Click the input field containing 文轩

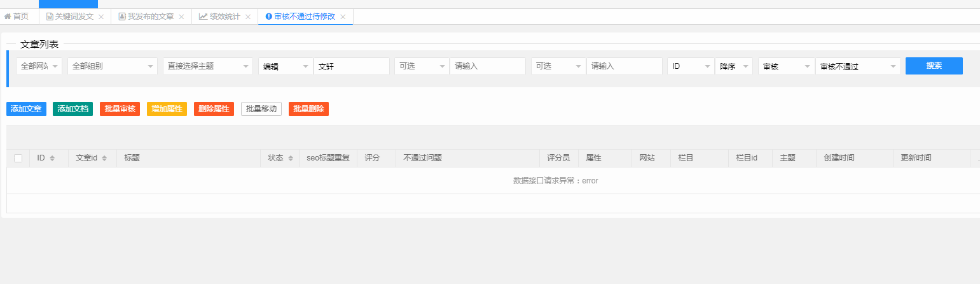click(x=352, y=66)
